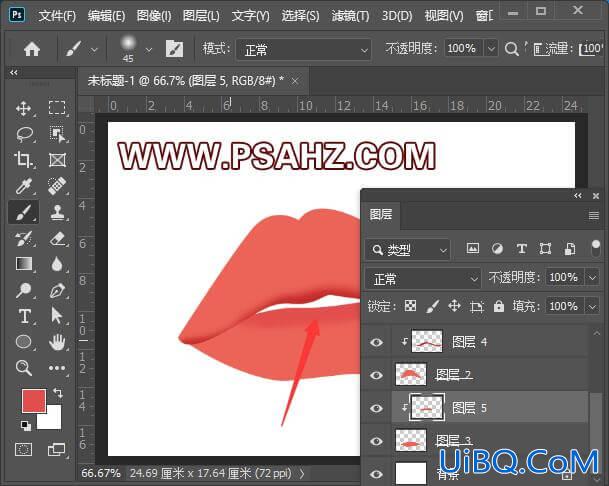This screenshot has width=609, height=486.
Task: Open the 编辑(E) menu
Action: [x=106, y=16]
